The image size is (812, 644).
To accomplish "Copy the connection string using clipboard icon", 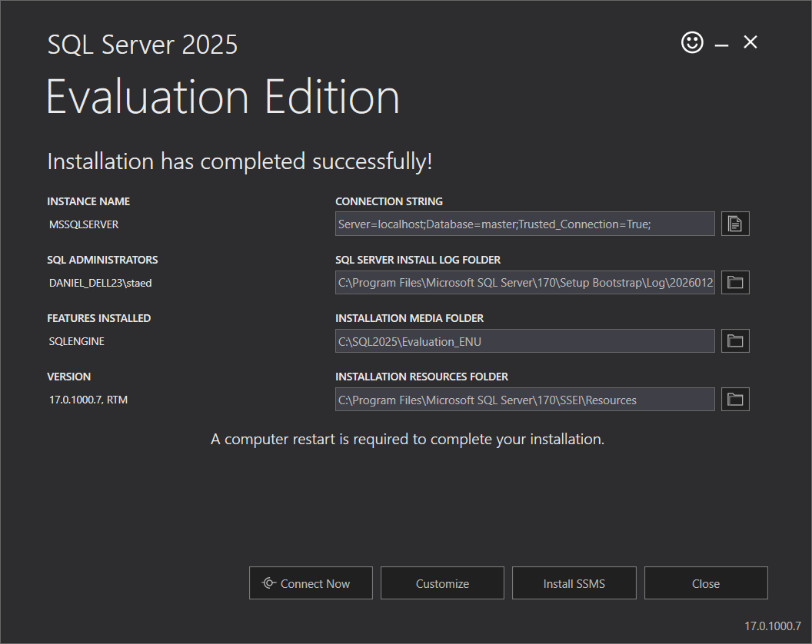I will pyautogui.click(x=734, y=224).
